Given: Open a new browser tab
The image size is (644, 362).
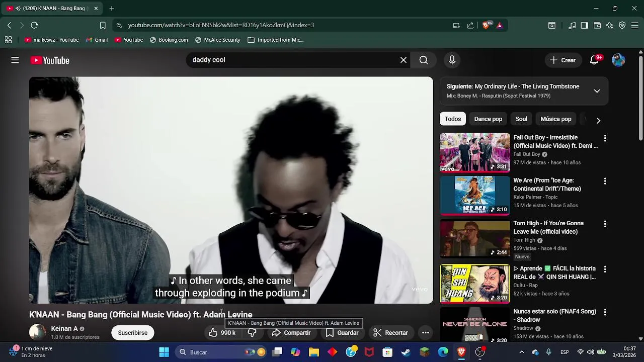Looking at the screenshot, I should tap(112, 9).
